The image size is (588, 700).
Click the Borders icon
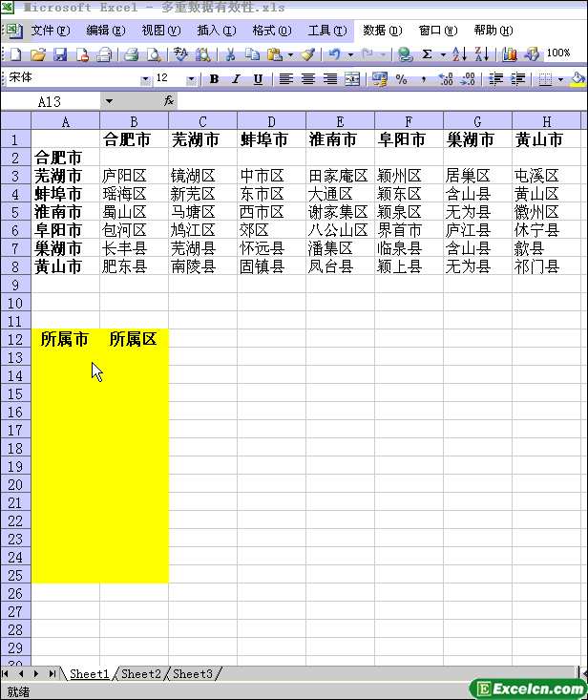(546, 79)
